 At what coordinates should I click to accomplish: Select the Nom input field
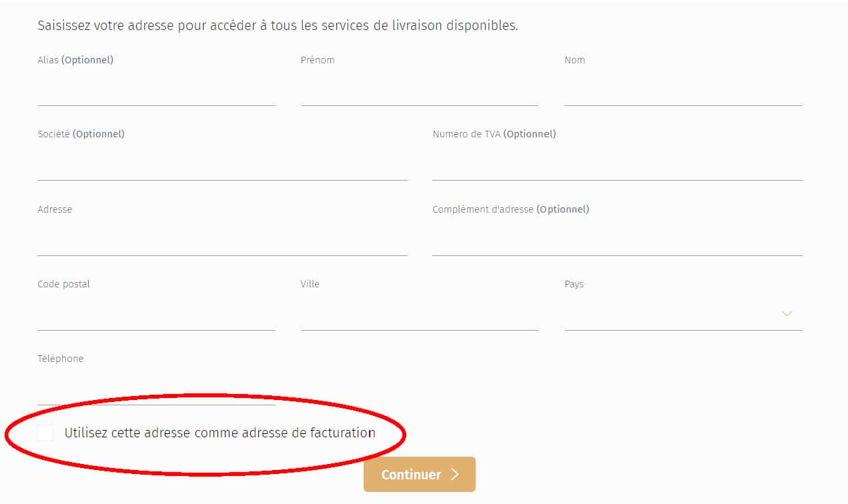click(x=683, y=92)
